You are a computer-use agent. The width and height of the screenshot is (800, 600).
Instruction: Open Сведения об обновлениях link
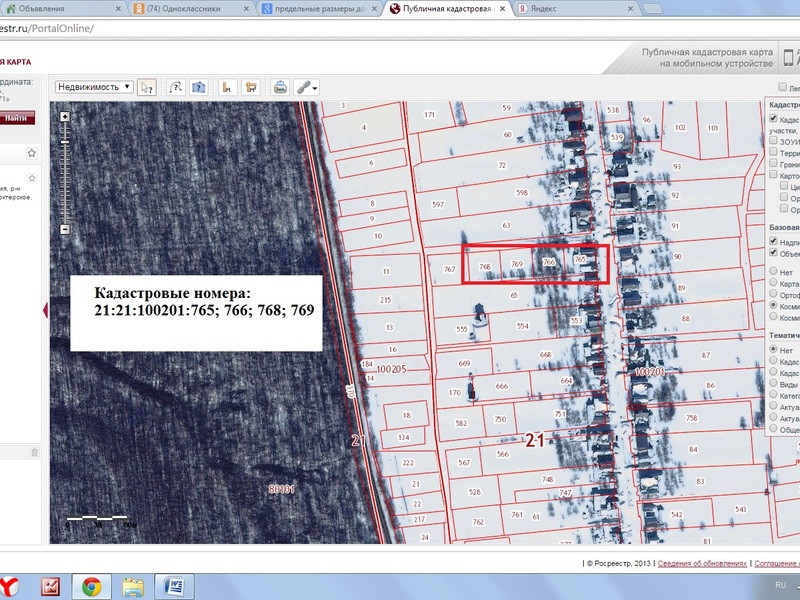(702, 563)
